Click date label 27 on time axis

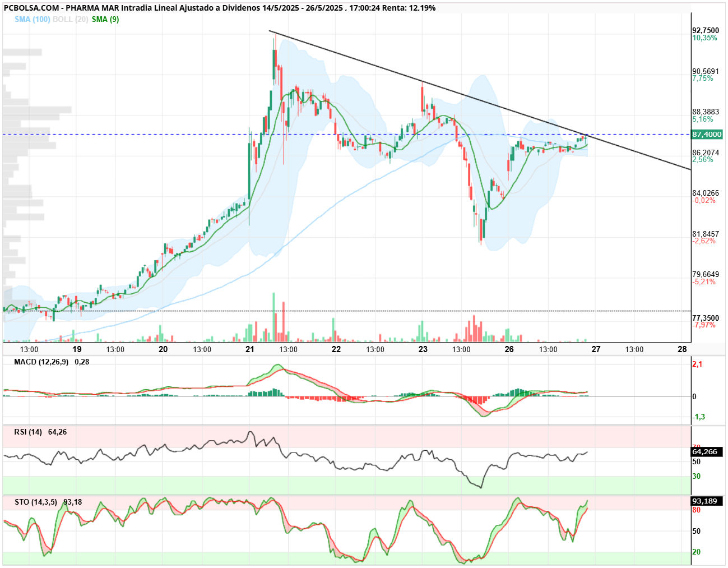pos(596,349)
